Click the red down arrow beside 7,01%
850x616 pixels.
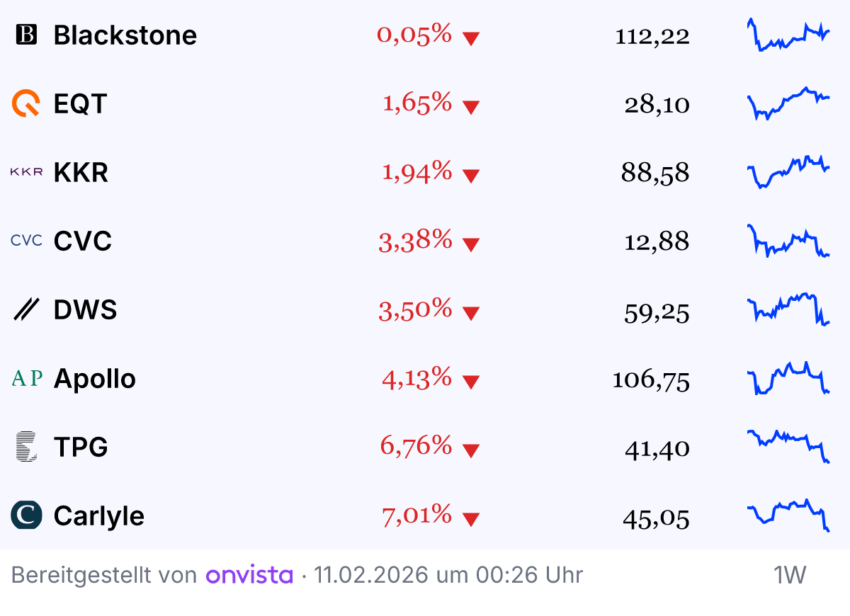click(471, 519)
